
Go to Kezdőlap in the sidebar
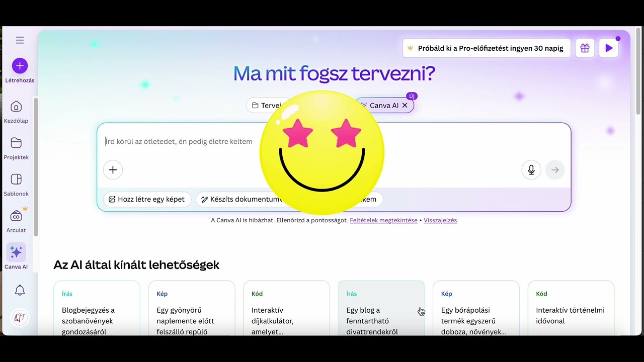pos(16,112)
